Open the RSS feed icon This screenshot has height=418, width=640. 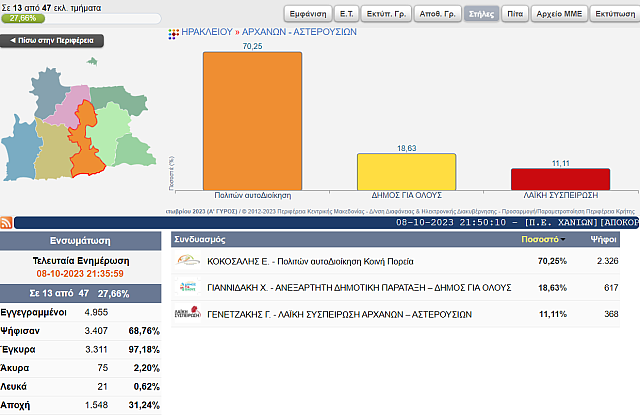click(x=7, y=221)
